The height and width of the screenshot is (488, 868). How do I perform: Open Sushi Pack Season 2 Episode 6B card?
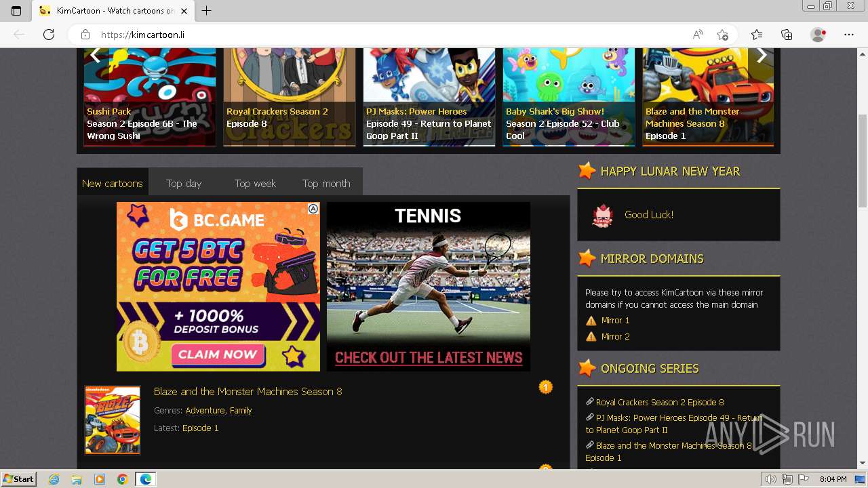click(150, 97)
